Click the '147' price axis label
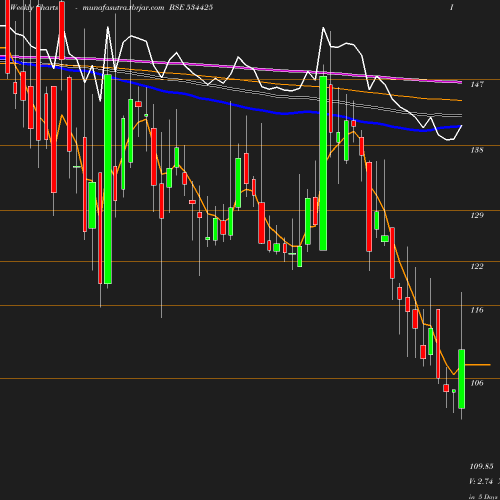 (477, 84)
